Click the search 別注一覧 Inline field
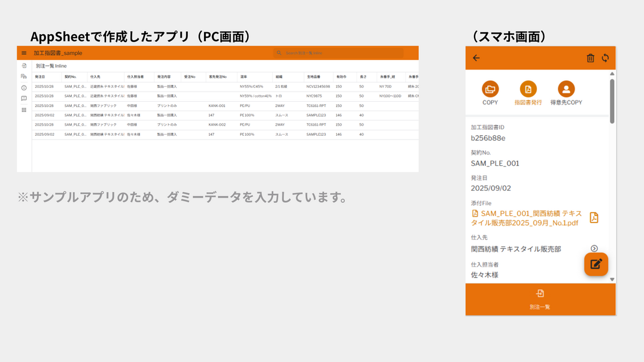The height and width of the screenshot is (362, 644). 338,53
